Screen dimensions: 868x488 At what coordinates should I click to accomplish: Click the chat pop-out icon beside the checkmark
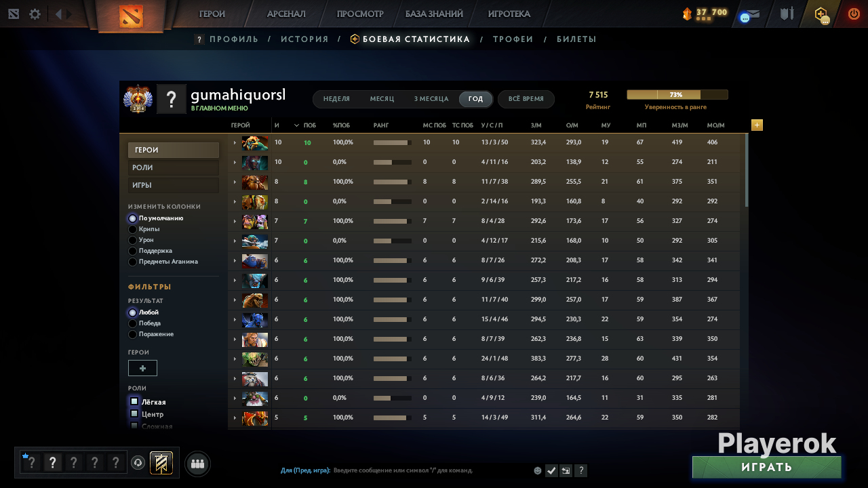[x=566, y=470]
